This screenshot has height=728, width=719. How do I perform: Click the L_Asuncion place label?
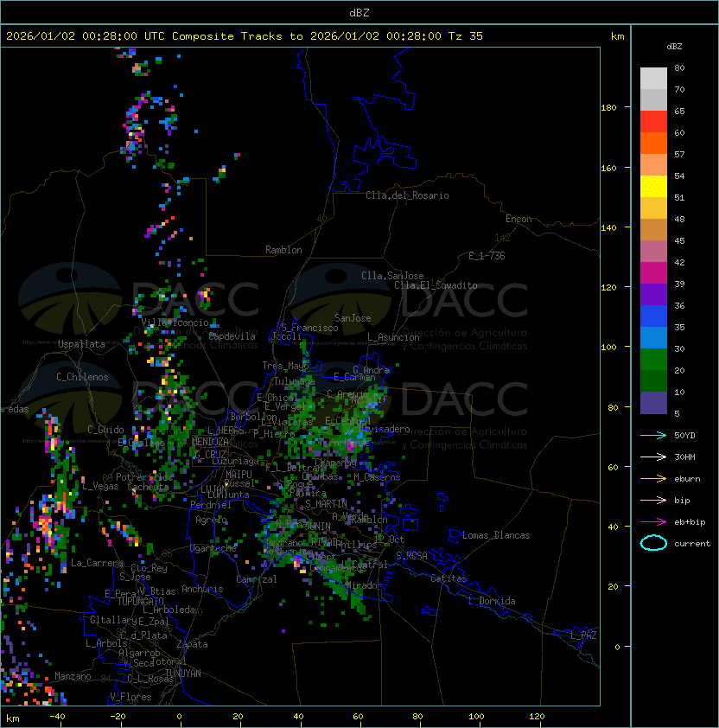tap(393, 337)
